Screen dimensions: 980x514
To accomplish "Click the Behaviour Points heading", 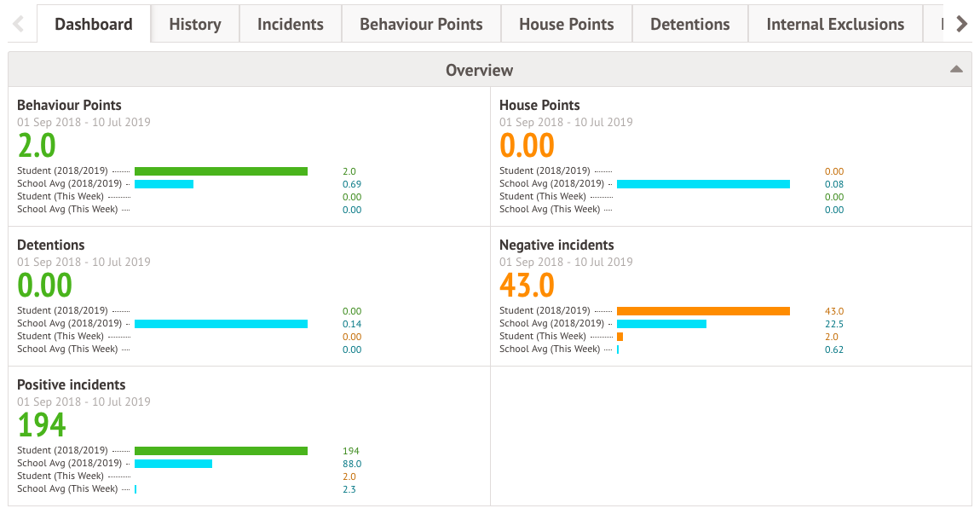I will tap(71, 105).
